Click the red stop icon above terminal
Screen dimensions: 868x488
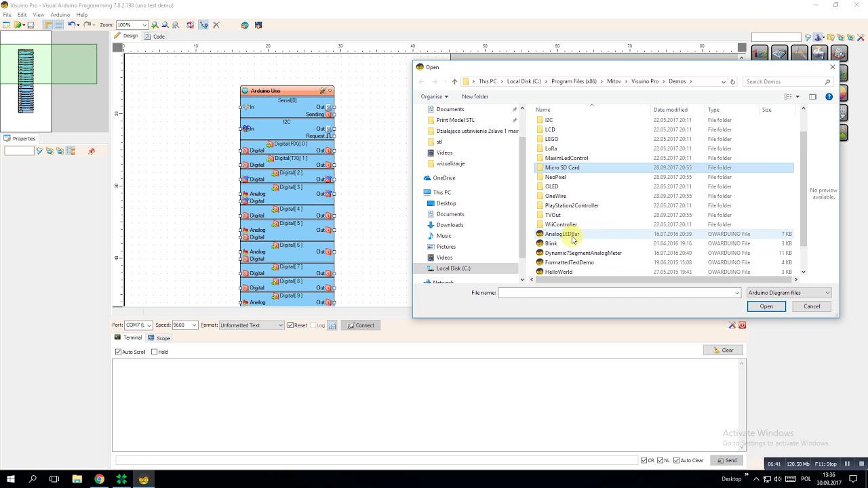742,325
